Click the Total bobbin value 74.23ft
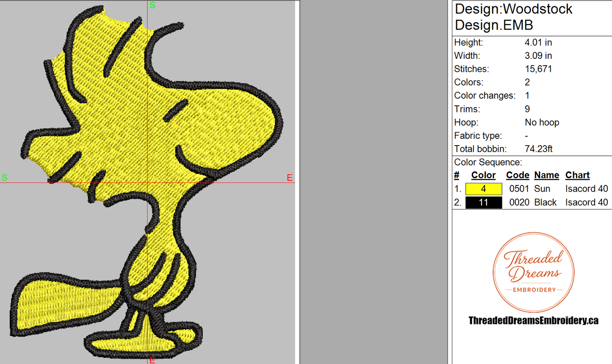 pos(539,149)
